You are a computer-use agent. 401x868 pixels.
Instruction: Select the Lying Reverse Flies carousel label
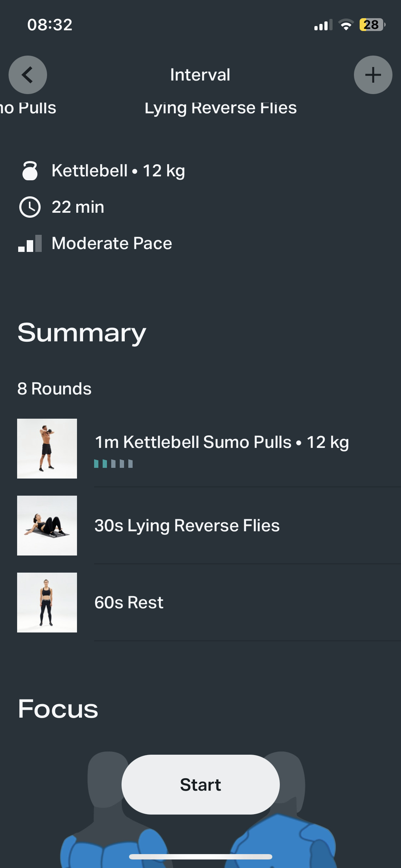pos(221,108)
